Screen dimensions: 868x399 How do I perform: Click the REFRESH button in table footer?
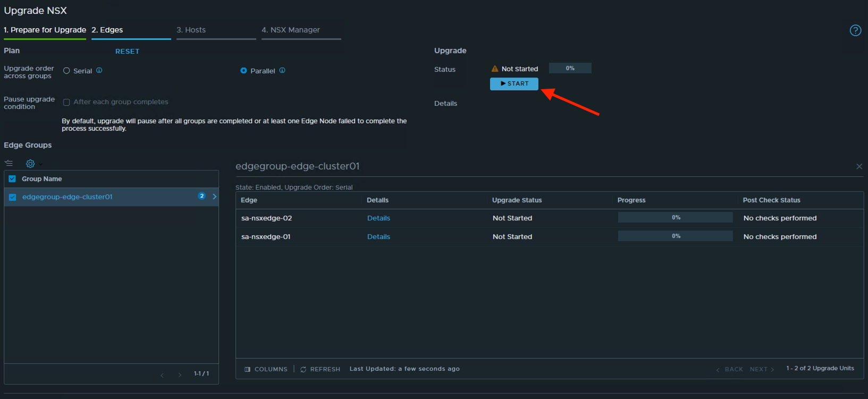click(x=320, y=369)
